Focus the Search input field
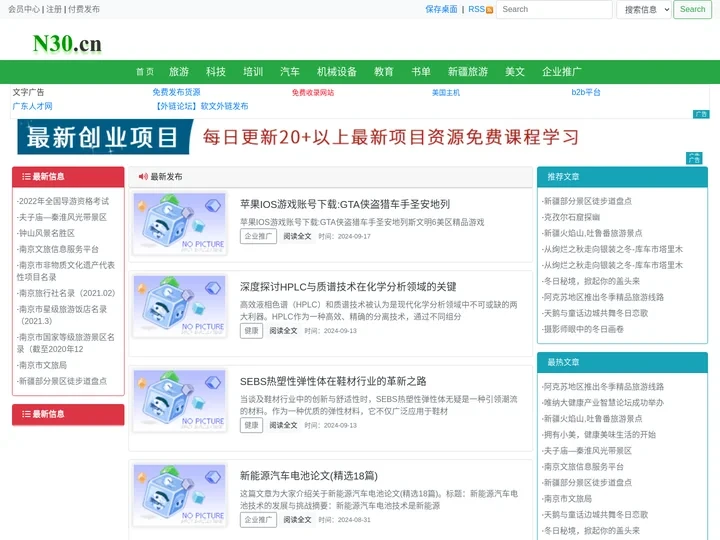Screen dimensions: 720x540 click(x=554, y=9)
